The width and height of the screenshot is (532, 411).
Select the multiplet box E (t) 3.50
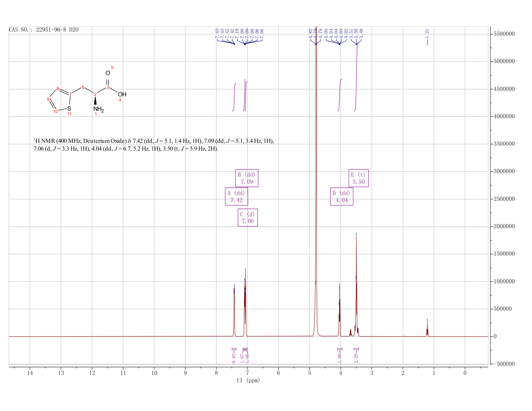358,178
